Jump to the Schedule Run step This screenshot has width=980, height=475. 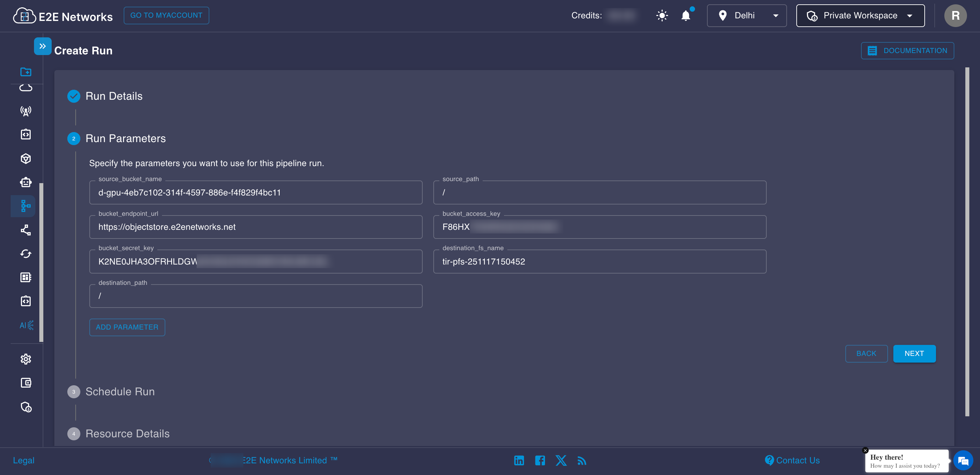coord(119,391)
